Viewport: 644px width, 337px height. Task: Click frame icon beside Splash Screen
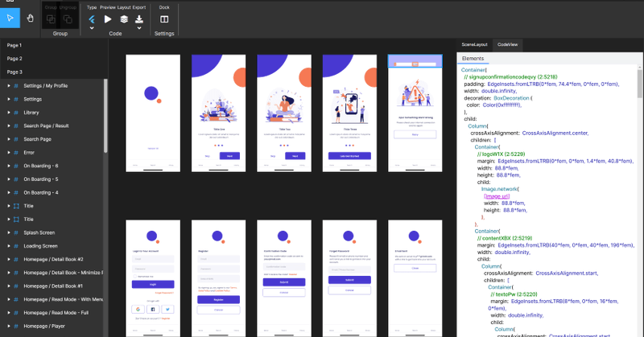pyautogui.click(x=16, y=232)
